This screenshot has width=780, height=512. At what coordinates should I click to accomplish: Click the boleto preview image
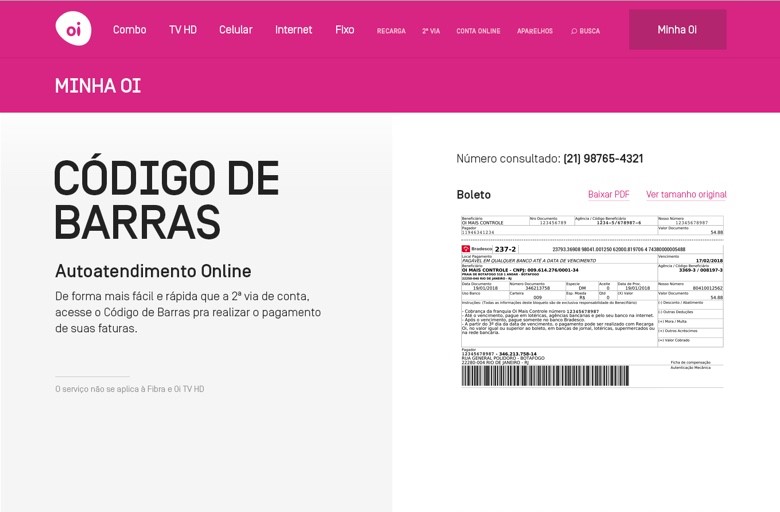tap(592, 301)
